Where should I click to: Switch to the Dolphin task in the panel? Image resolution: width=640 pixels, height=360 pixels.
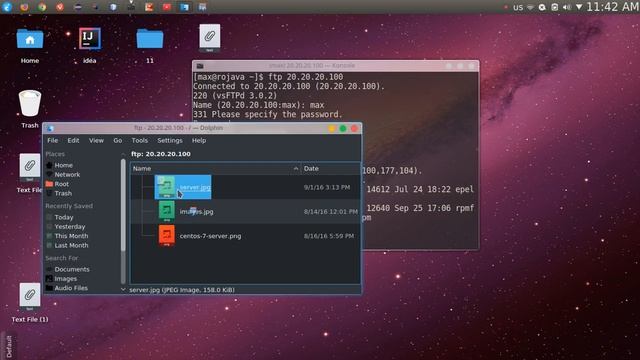click(x=185, y=7)
